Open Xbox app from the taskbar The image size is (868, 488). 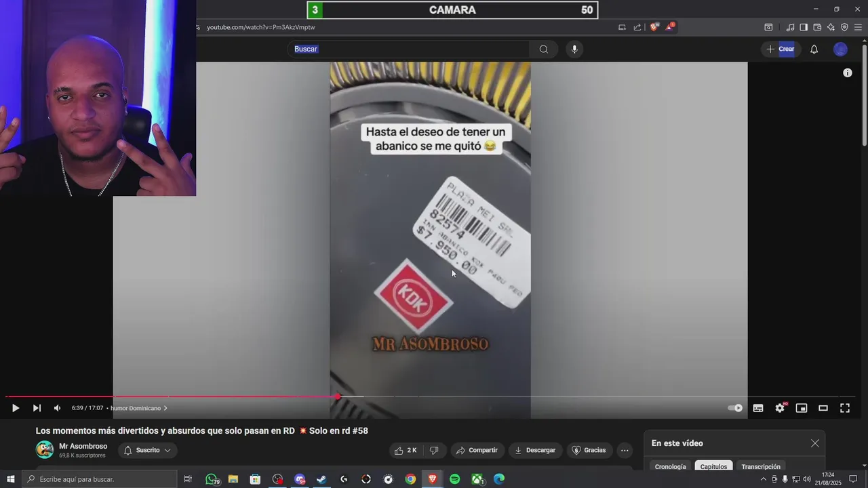click(477, 479)
